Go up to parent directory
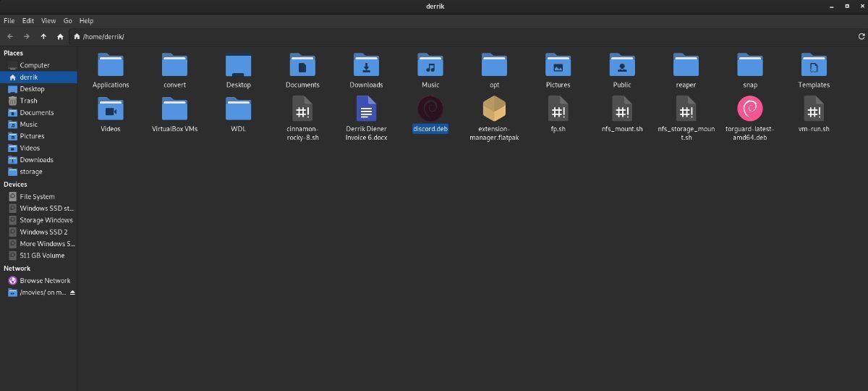This screenshot has height=391, width=868. (43, 36)
